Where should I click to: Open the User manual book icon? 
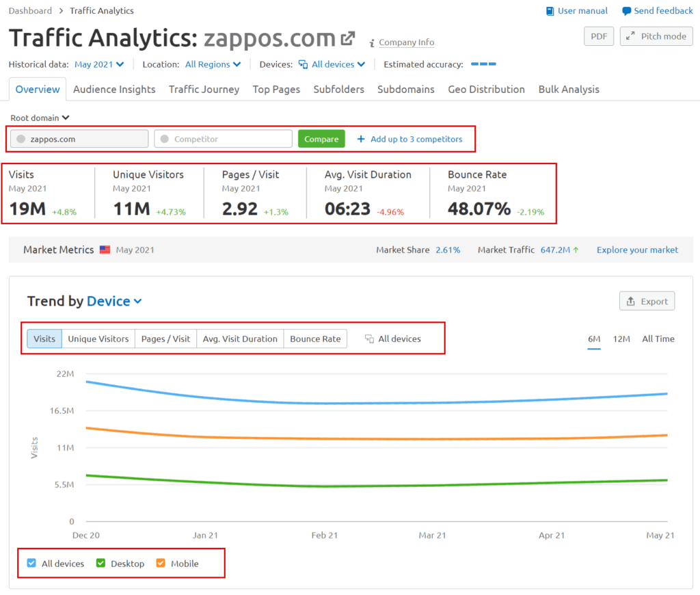(x=550, y=11)
